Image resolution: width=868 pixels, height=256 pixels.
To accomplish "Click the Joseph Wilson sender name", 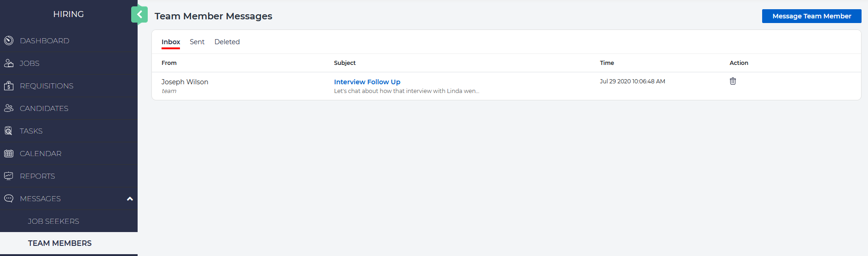I will point(185,82).
